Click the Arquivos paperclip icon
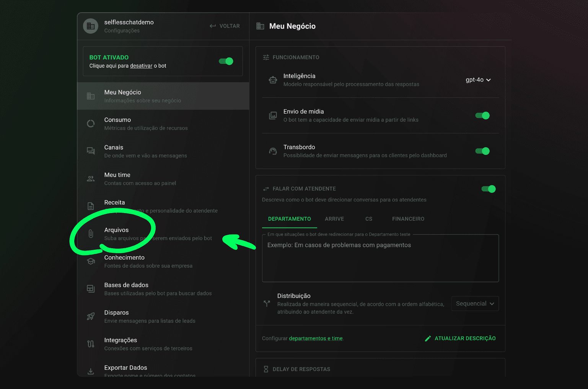 click(91, 234)
